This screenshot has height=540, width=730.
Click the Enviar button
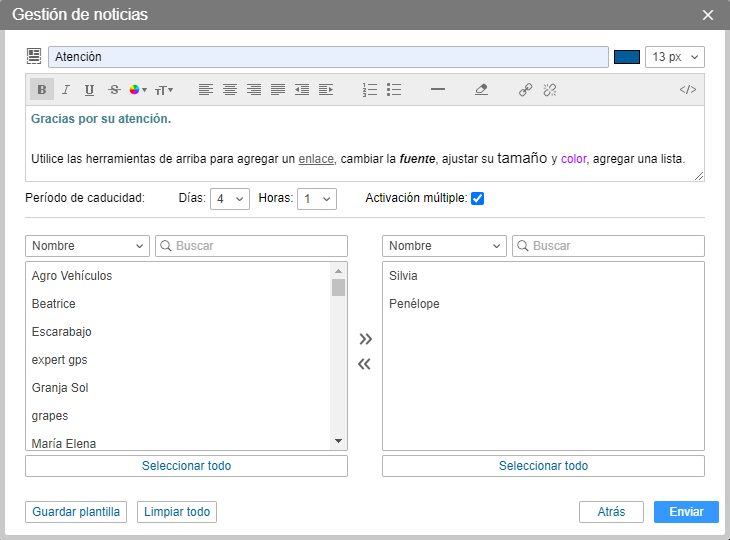click(x=686, y=512)
